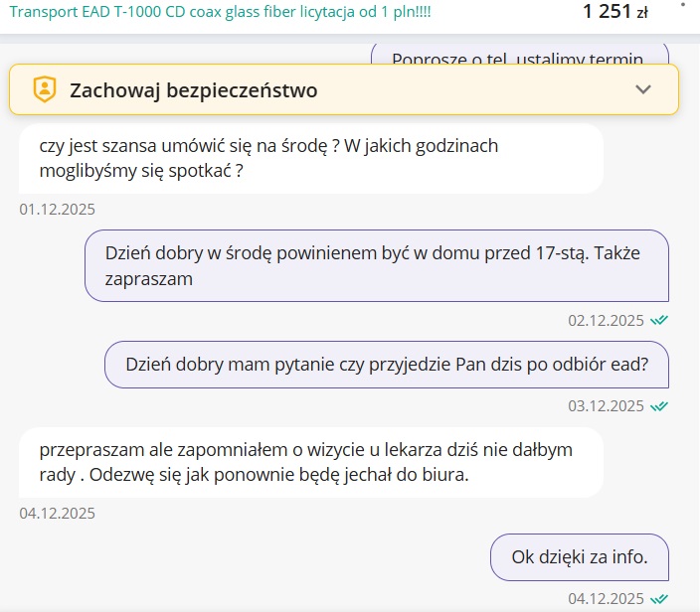Select the 'Ok dzięki za info.' message
Screen dimensions: 700x612
point(579,557)
